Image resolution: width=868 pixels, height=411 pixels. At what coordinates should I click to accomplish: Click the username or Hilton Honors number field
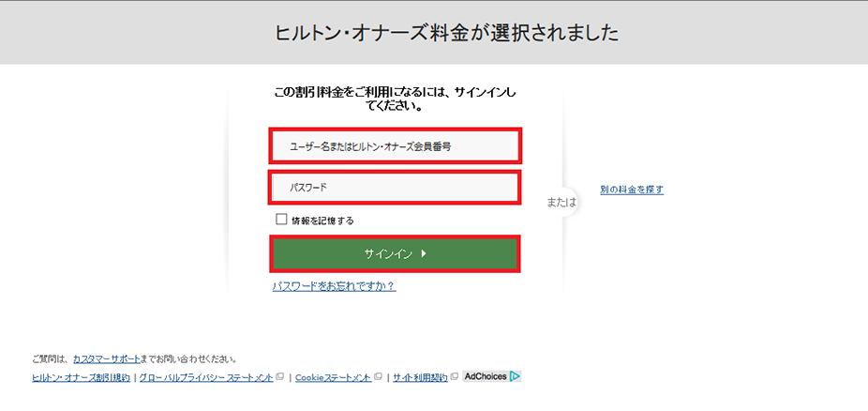click(x=395, y=146)
